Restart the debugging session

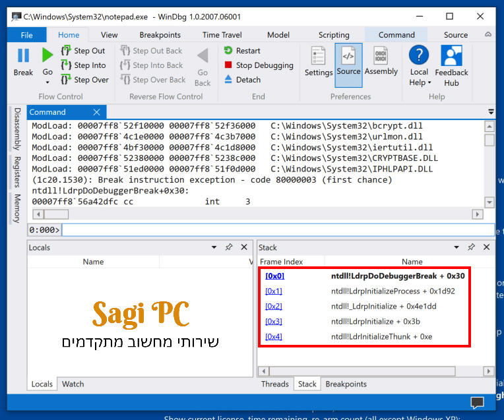(x=242, y=51)
